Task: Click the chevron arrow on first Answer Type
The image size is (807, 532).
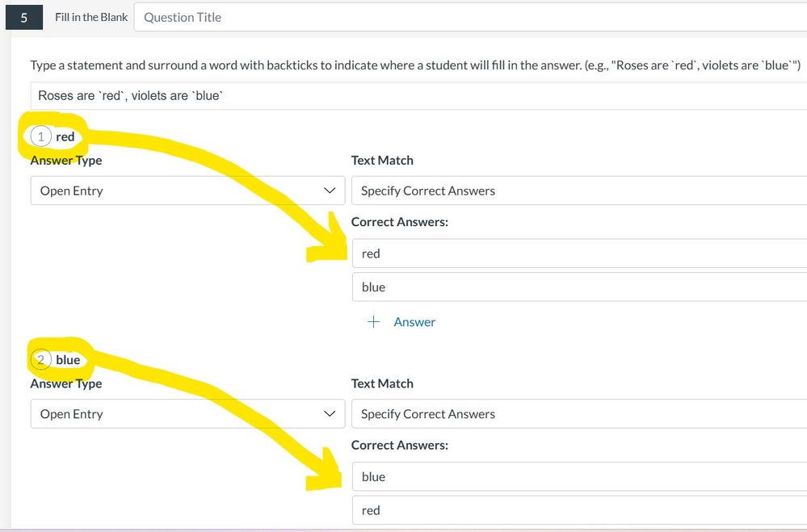Action: pyautogui.click(x=329, y=191)
